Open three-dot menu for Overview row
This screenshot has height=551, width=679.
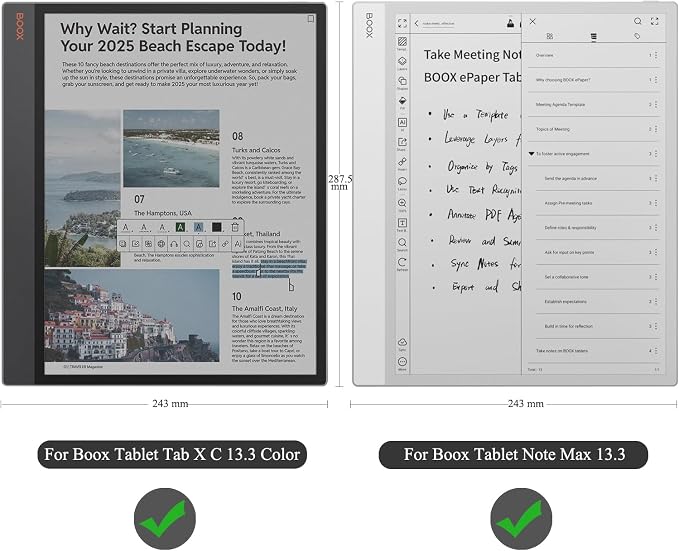point(656,55)
